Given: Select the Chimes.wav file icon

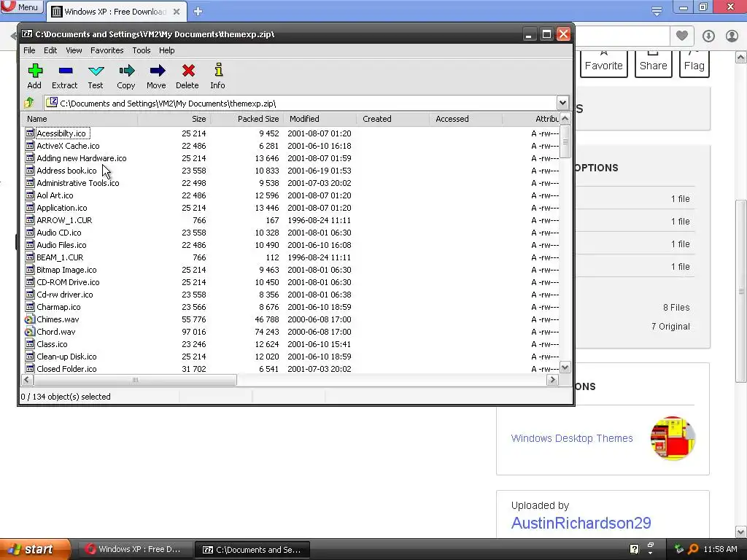Looking at the screenshot, I should pos(29,319).
